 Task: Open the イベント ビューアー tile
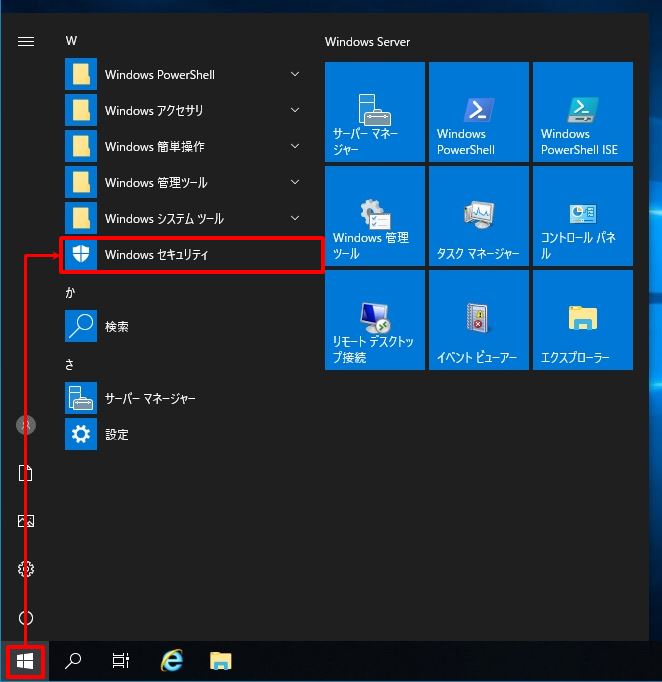478,320
